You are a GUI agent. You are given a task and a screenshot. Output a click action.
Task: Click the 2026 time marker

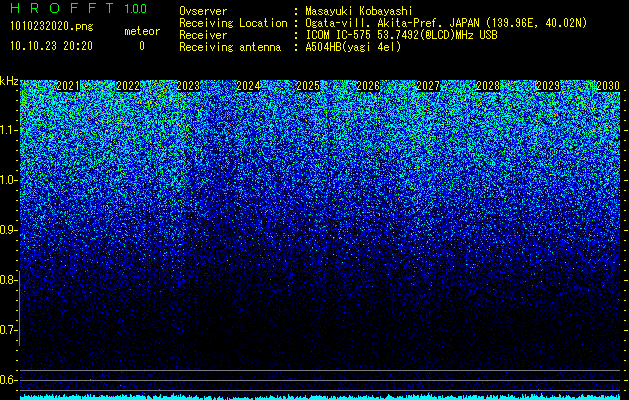pos(368,86)
